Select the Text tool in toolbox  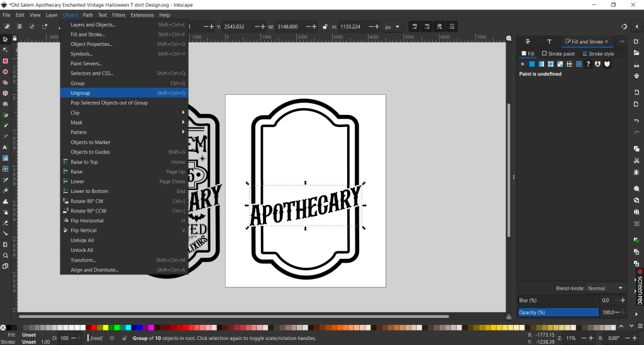point(5,147)
